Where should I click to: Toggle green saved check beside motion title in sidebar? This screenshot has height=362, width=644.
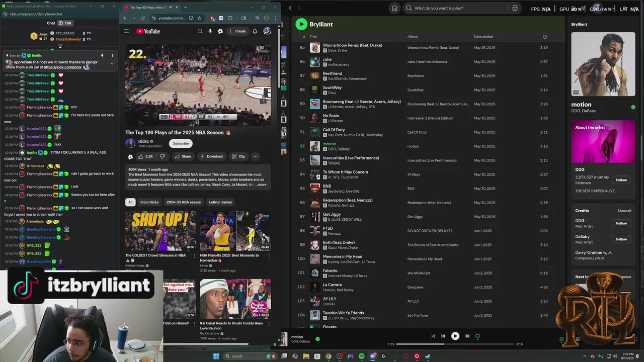[633, 107]
